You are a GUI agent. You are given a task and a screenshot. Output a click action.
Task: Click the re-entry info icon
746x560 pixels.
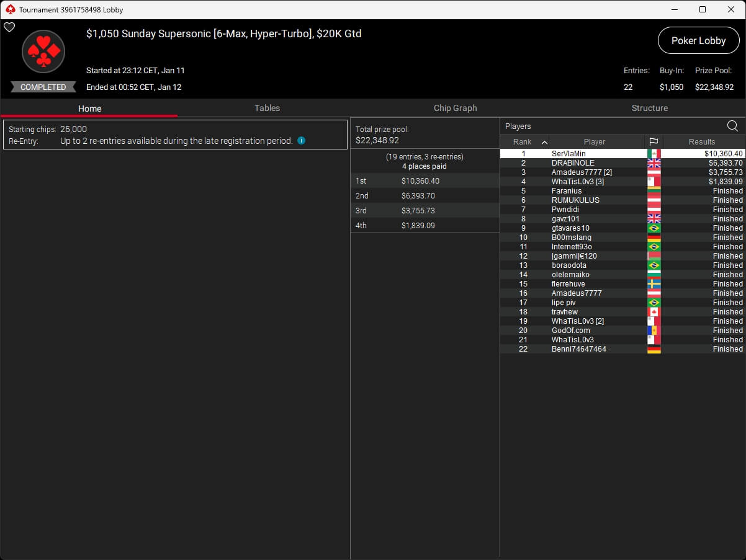pos(301,141)
